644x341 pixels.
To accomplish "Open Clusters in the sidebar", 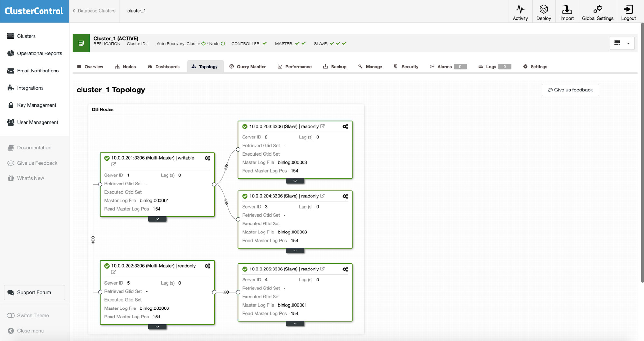I will point(26,36).
